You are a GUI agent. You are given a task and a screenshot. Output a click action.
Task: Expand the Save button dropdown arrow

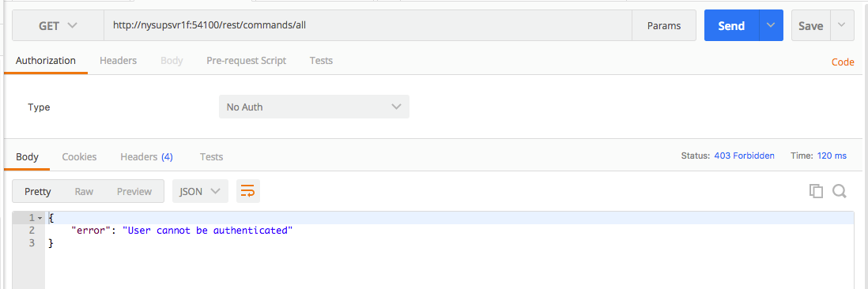[842, 25]
